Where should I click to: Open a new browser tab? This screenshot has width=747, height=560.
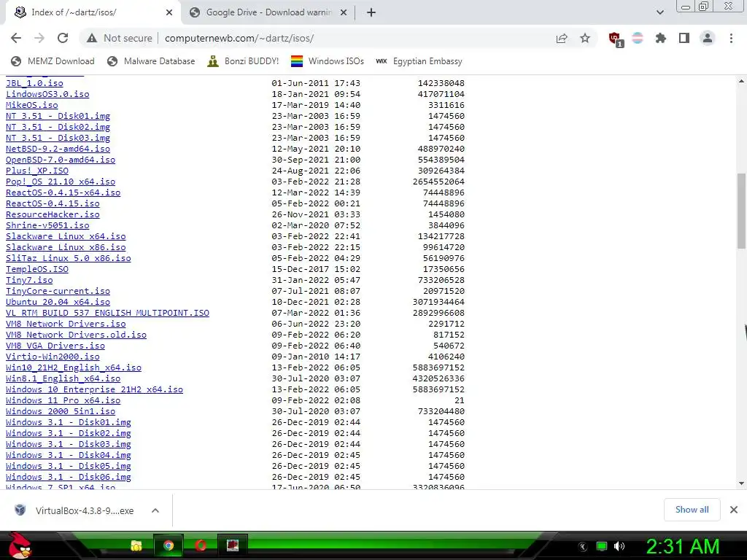371,12
